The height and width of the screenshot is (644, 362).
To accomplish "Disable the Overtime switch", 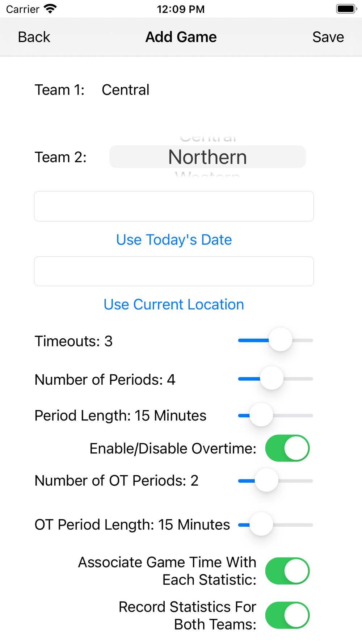I will pos(287,448).
